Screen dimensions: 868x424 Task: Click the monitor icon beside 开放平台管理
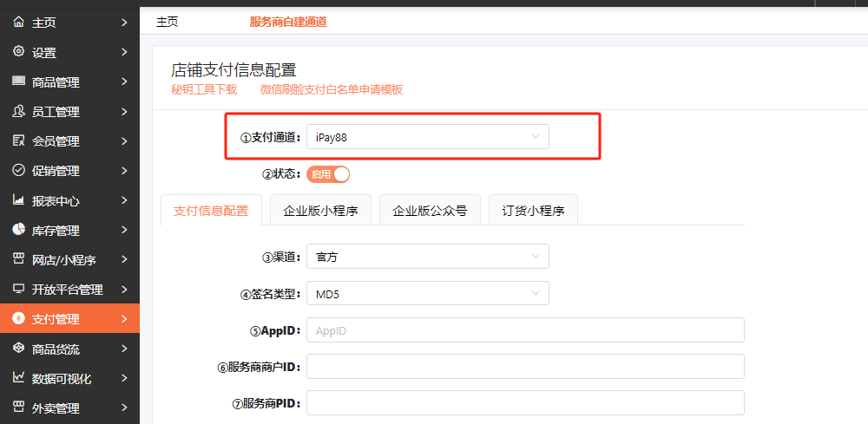[19, 289]
